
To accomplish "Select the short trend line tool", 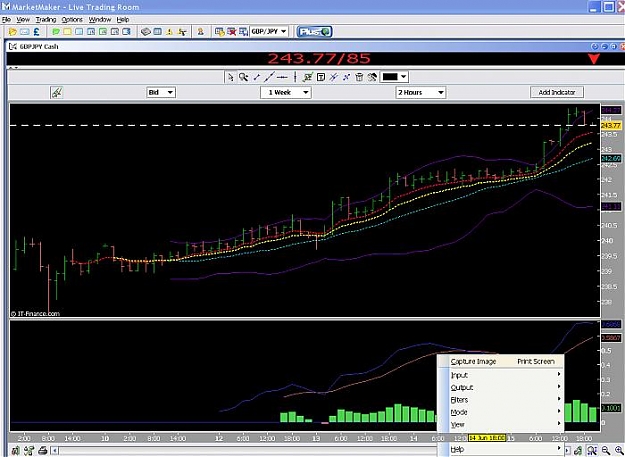I will point(257,77).
